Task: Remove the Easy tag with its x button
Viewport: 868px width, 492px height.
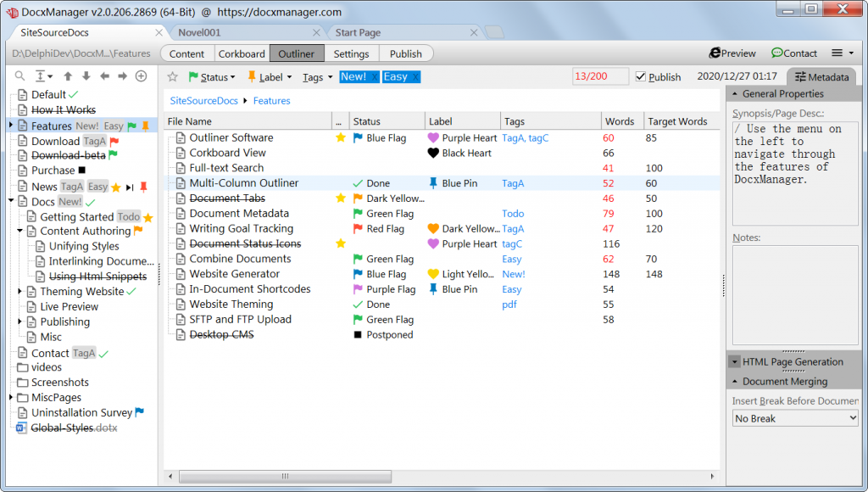Action: pos(415,77)
